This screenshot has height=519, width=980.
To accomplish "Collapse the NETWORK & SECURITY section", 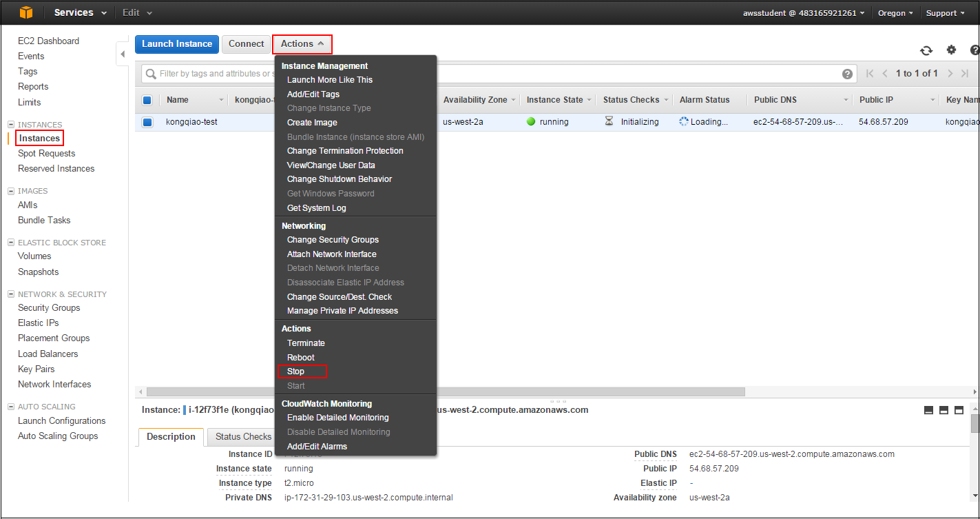I will coord(11,294).
